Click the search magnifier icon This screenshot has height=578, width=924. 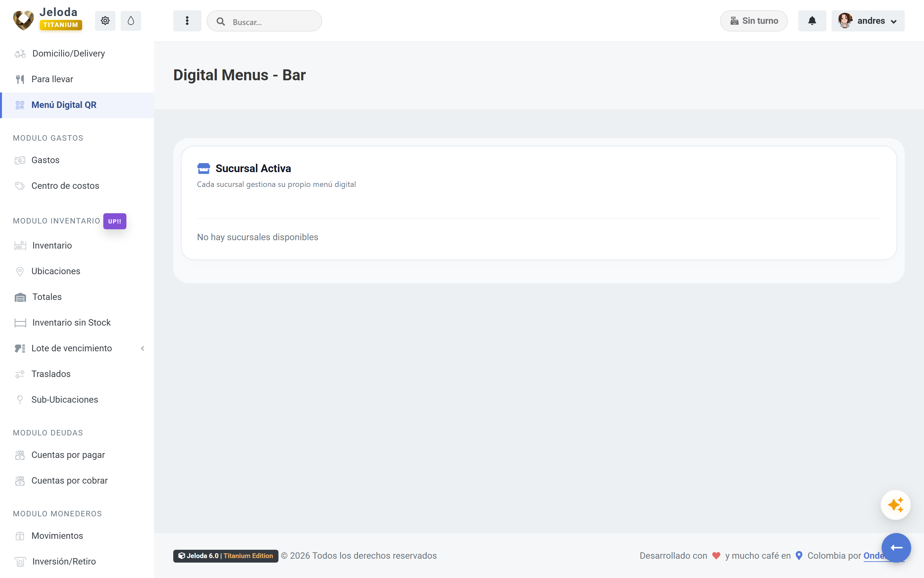click(x=221, y=22)
